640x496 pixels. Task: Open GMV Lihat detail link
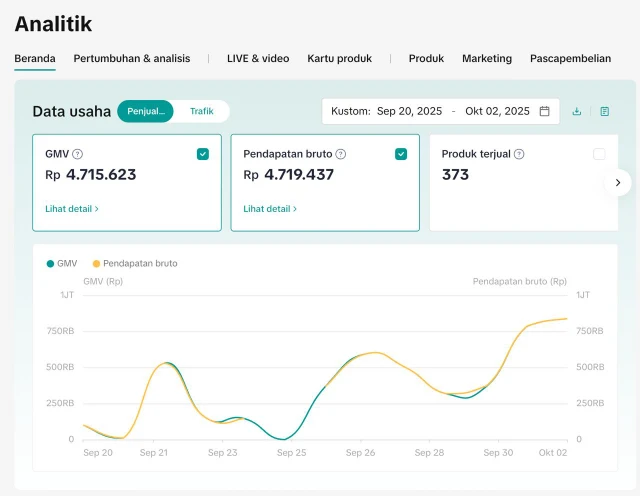click(72, 209)
